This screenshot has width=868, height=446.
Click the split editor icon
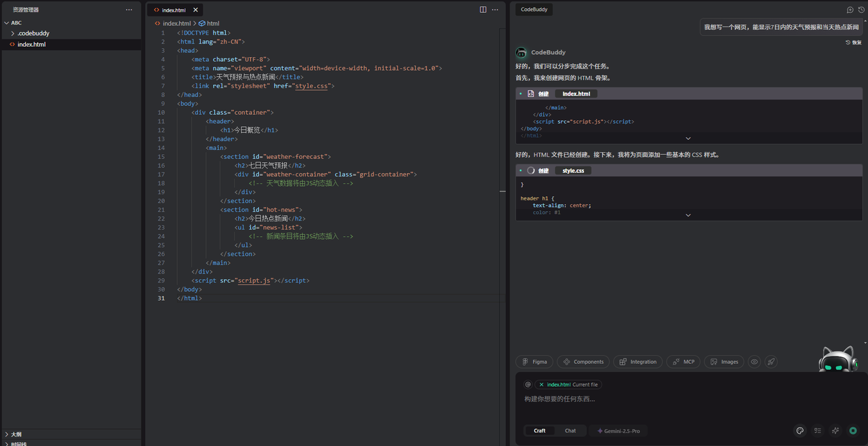483,10
